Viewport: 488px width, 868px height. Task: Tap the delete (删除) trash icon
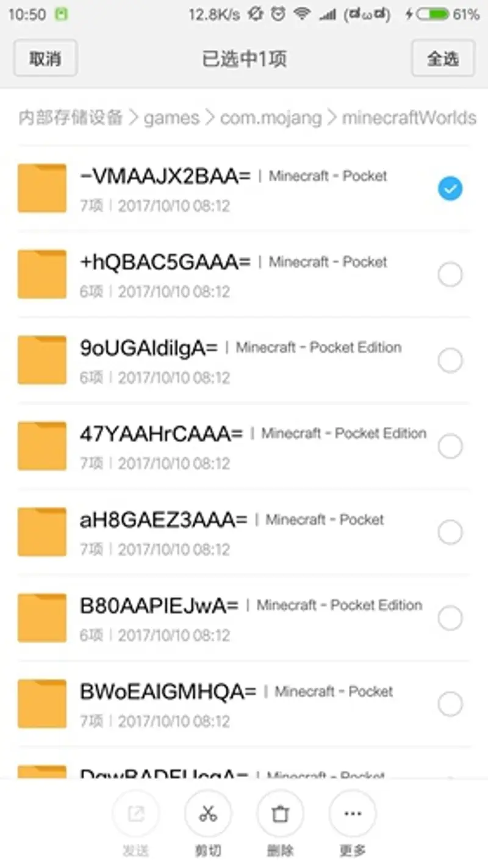280,814
